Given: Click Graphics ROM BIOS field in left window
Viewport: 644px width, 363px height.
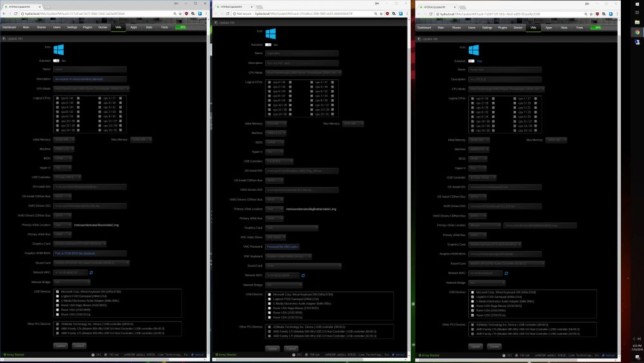Looking at the screenshot, I should [x=90, y=253].
